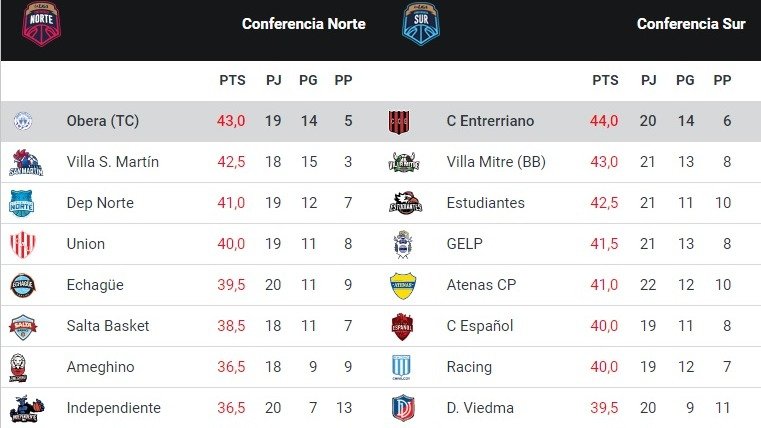Open the Independiente team name
The image size is (761, 428).
pyautogui.click(x=114, y=408)
